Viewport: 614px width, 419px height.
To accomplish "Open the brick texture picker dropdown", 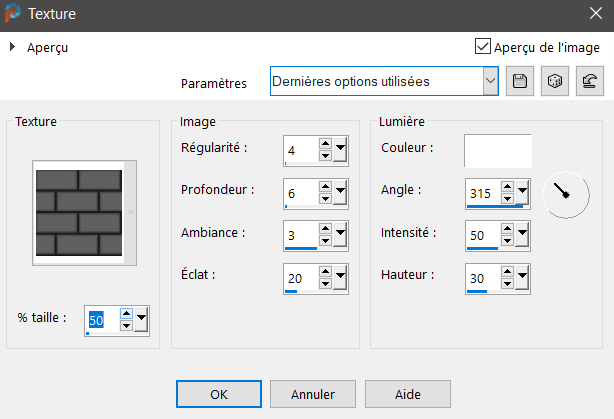I will coord(129,211).
